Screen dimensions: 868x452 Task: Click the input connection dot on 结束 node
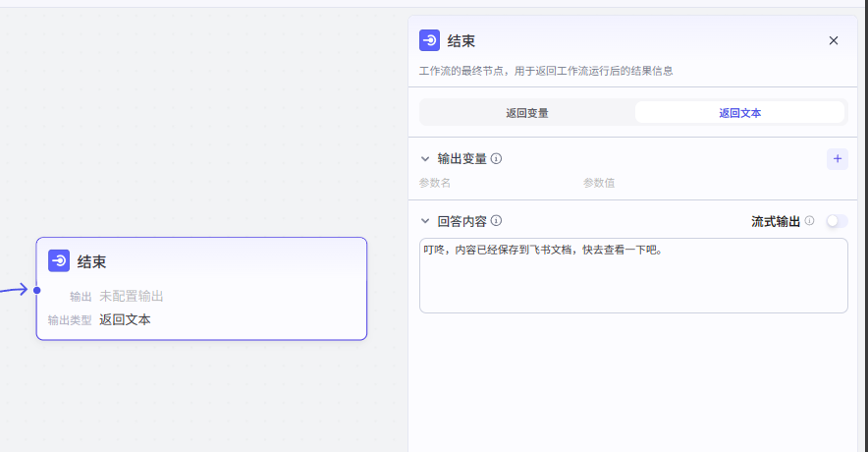pyautogui.click(x=37, y=290)
